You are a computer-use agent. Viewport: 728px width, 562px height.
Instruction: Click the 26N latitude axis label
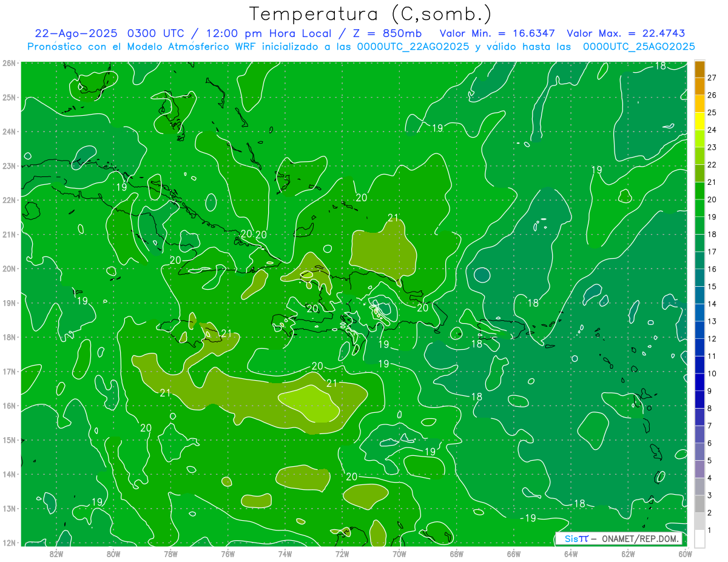(x=9, y=63)
